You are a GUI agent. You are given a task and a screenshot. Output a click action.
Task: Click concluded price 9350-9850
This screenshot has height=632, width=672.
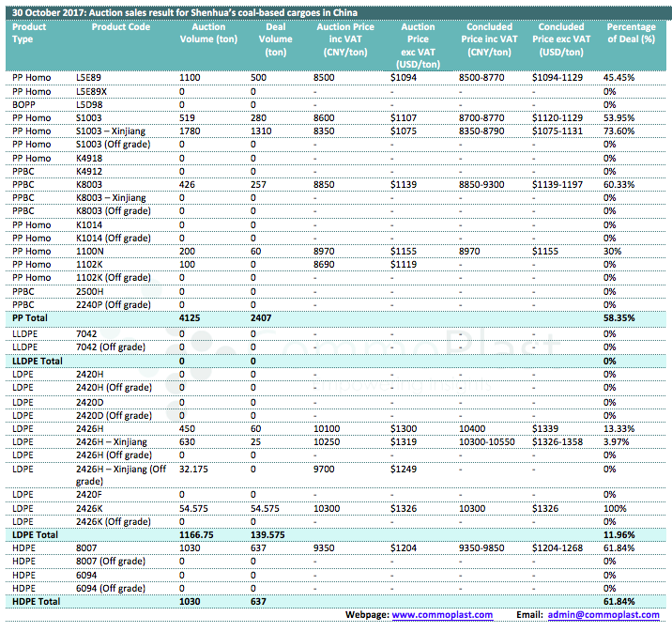(481, 548)
